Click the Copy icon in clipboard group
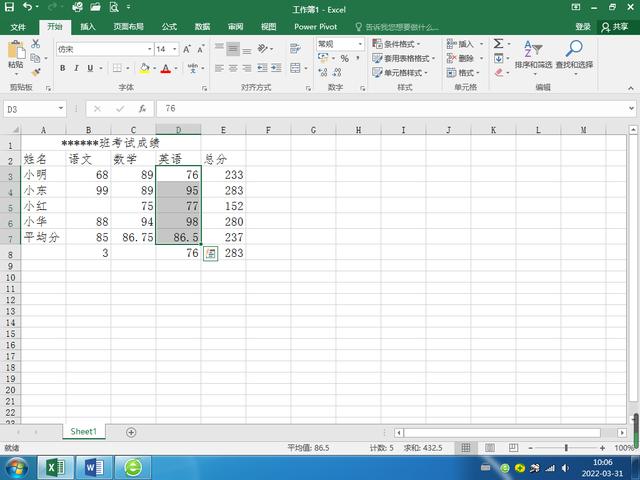640x480 pixels. (35, 58)
